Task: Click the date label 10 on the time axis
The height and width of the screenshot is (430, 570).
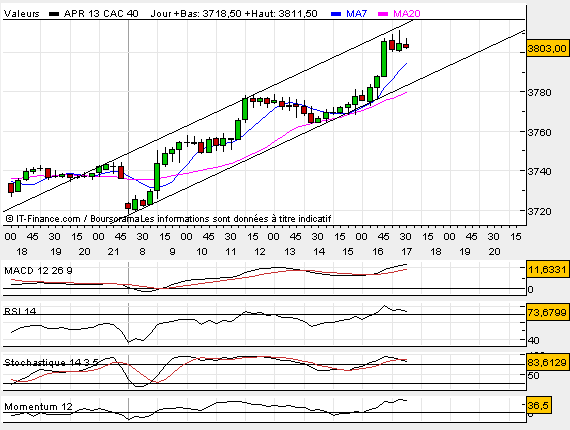Action: tap(202, 252)
